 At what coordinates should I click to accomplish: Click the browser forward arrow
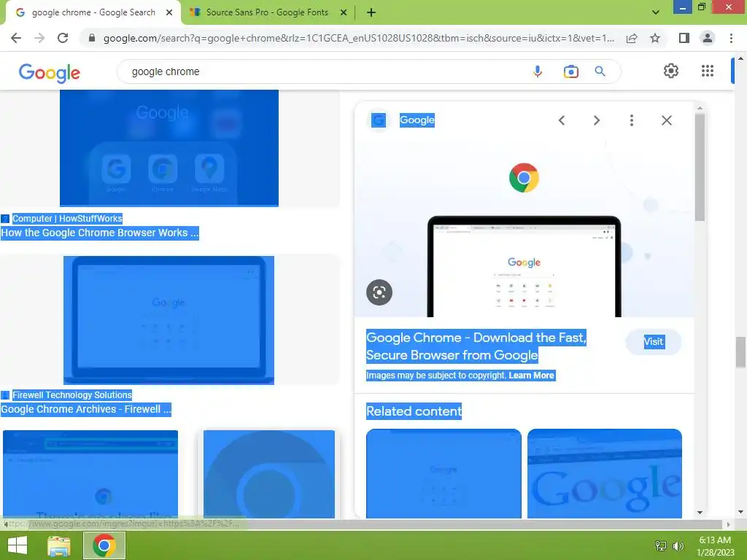point(39,38)
